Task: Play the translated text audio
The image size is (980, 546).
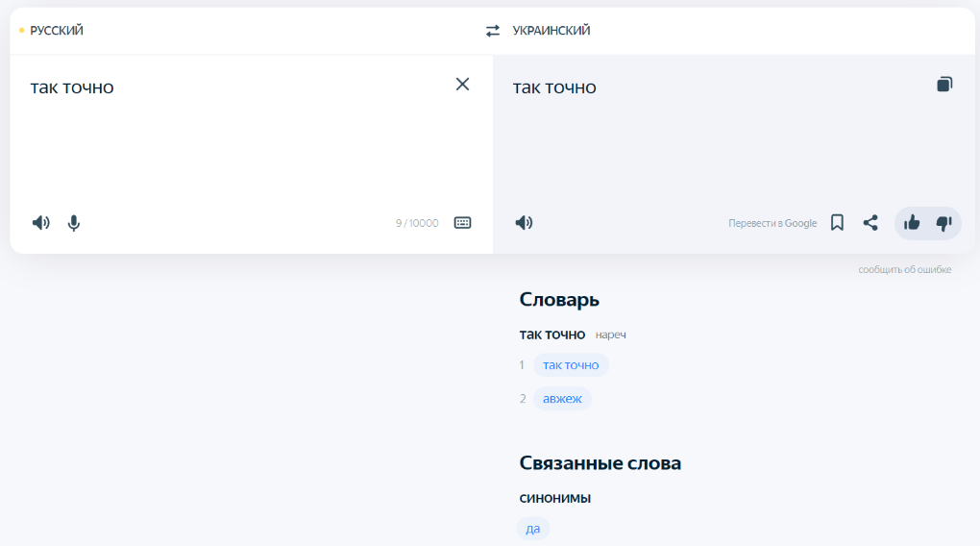Action: click(524, 223)
